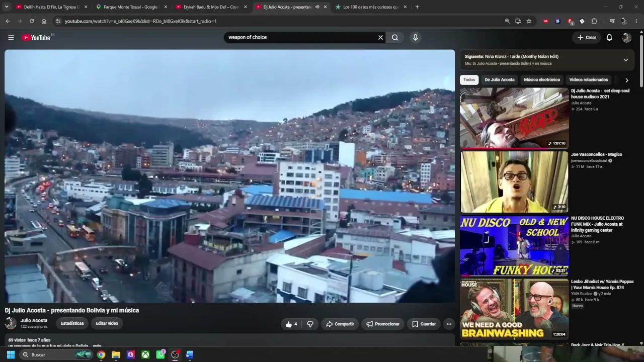The width and height of the screenshot is (644, 362).
Task: Open the tab search dropdown arrow
Action: click(x=7, y=7)
